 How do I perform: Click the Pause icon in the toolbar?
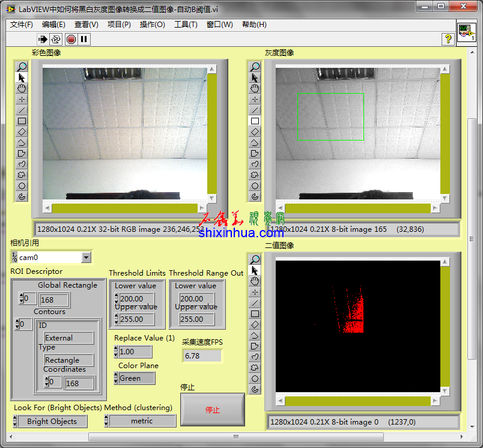[84, 39]
